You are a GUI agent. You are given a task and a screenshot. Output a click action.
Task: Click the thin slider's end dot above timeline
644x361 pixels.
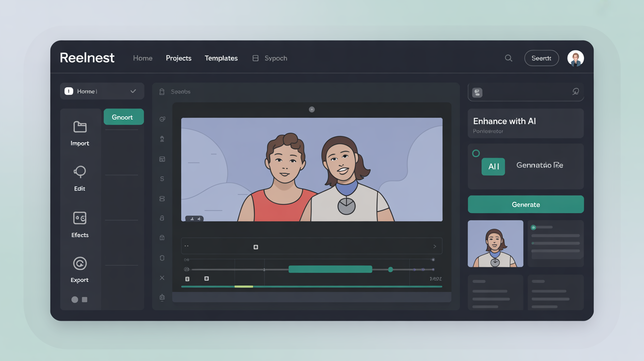[x=433, y=259]
